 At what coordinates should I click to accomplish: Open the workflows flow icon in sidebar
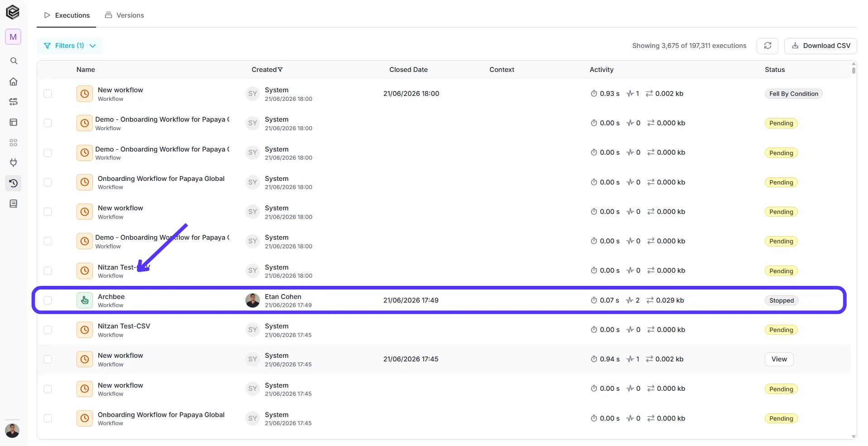click(x=14, y=102)
